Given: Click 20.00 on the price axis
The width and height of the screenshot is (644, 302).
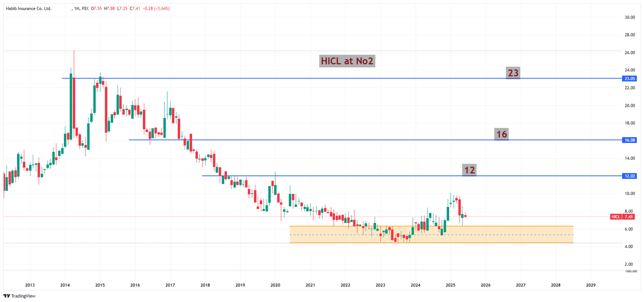Looking at the screenshot, I should coord(630,105).
